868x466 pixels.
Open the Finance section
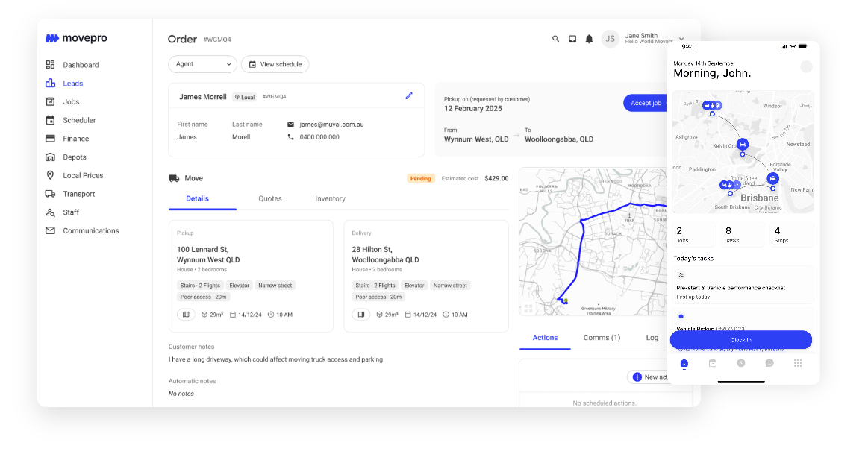click(x=67, y=138)
